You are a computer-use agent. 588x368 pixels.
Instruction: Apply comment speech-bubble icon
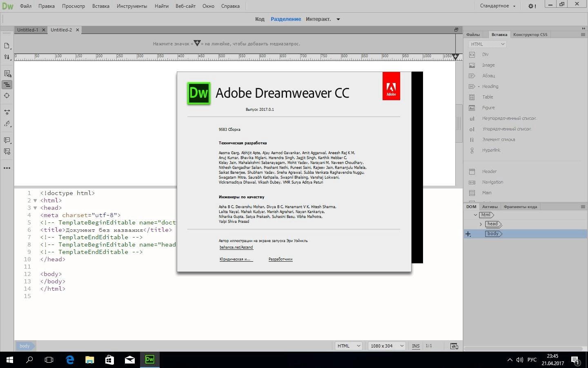point(7,140)
